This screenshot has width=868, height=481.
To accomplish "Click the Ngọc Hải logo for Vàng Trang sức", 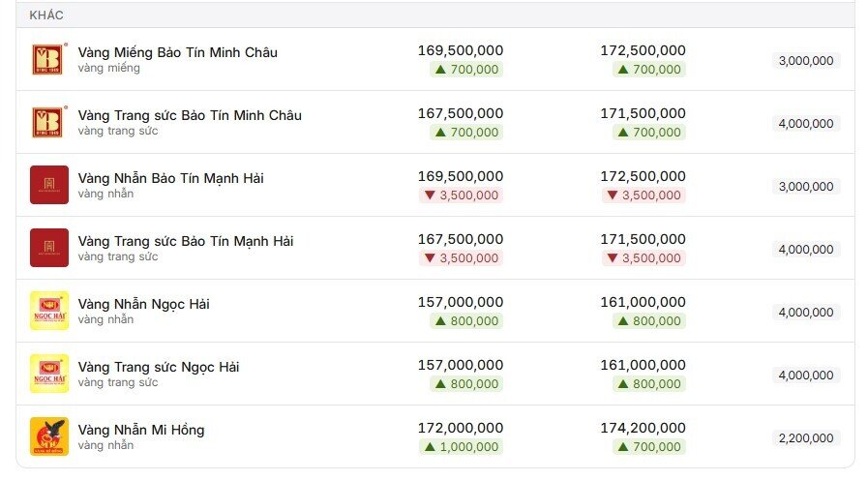I will 49,374.
